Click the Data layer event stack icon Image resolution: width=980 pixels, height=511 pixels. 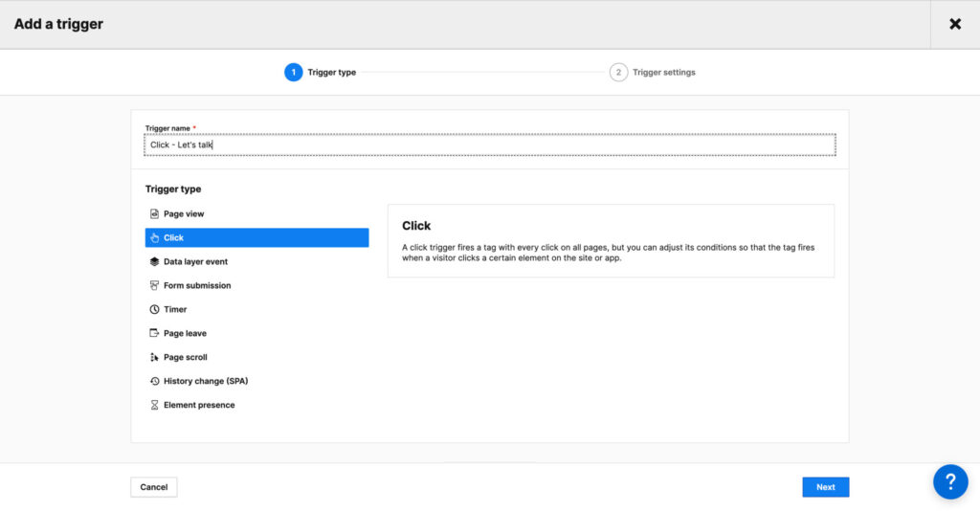coord(154,262)
